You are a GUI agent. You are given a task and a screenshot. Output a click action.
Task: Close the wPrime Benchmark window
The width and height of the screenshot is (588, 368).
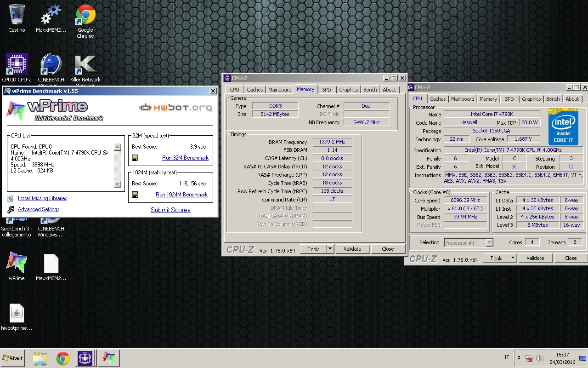click(213, 91)
